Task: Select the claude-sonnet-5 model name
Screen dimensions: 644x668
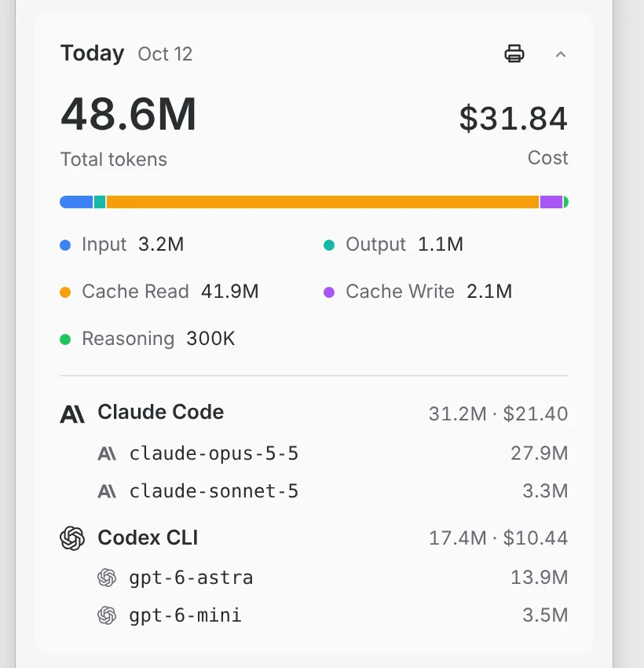Action: 214,491
